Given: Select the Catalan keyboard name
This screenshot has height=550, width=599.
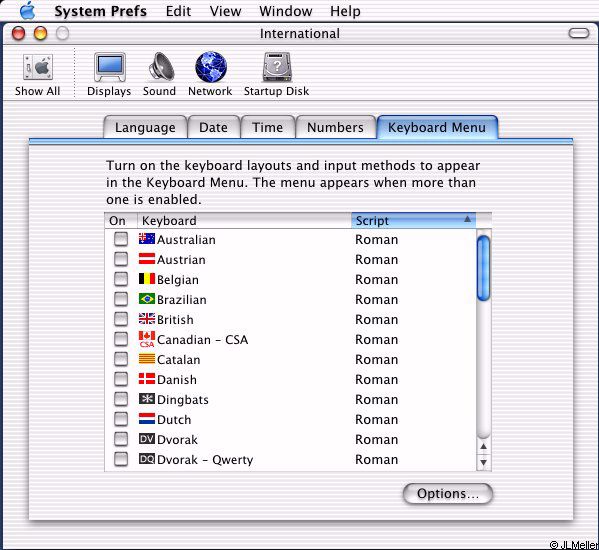Looking at the screenshot, I should [179, 359].
